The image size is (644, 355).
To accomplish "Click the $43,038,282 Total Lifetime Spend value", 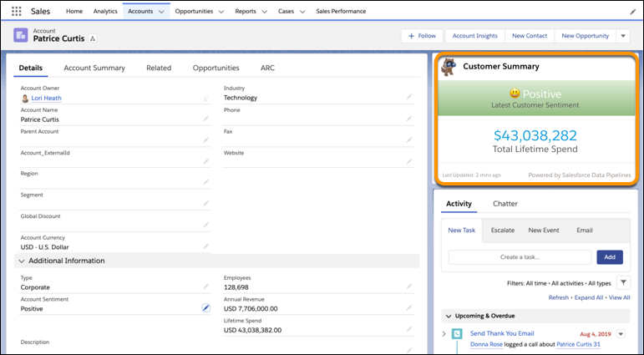I will click(x=535, y=135).
